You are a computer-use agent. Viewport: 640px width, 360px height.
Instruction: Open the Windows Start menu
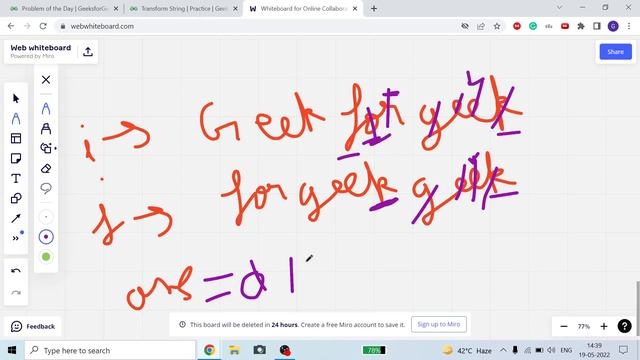pyautogui.click(x=12, y=350)
